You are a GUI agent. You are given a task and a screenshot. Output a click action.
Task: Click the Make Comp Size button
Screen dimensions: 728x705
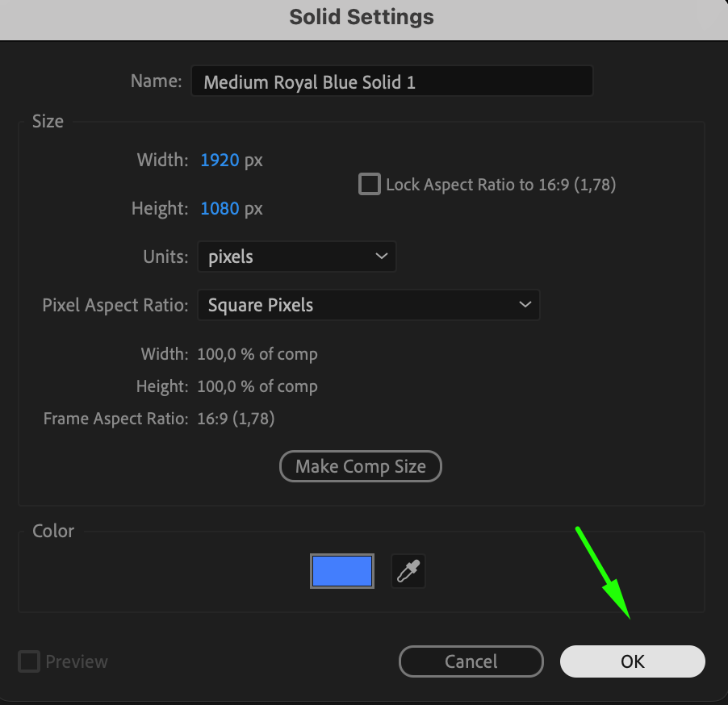point(360,466)
